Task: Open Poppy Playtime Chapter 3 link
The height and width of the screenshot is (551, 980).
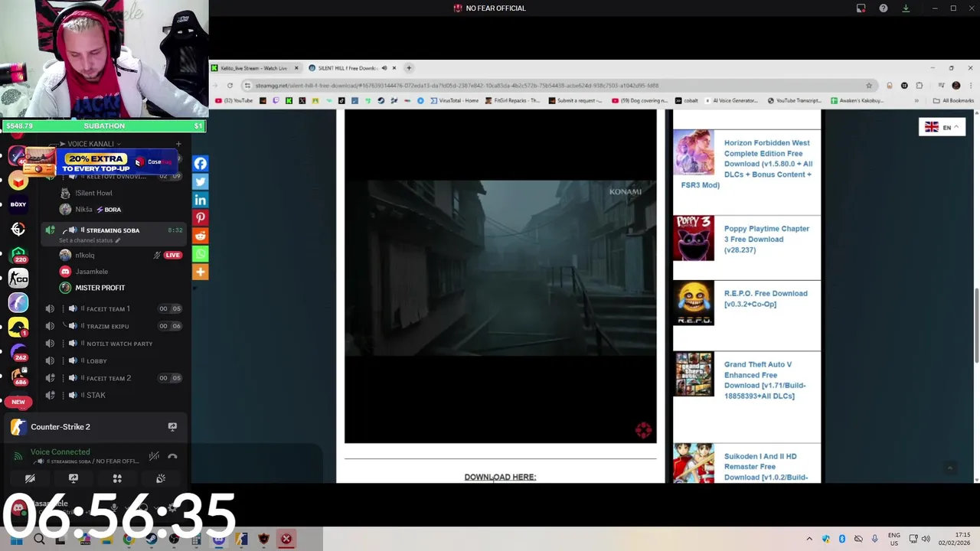Action: (x=766, y=239)
